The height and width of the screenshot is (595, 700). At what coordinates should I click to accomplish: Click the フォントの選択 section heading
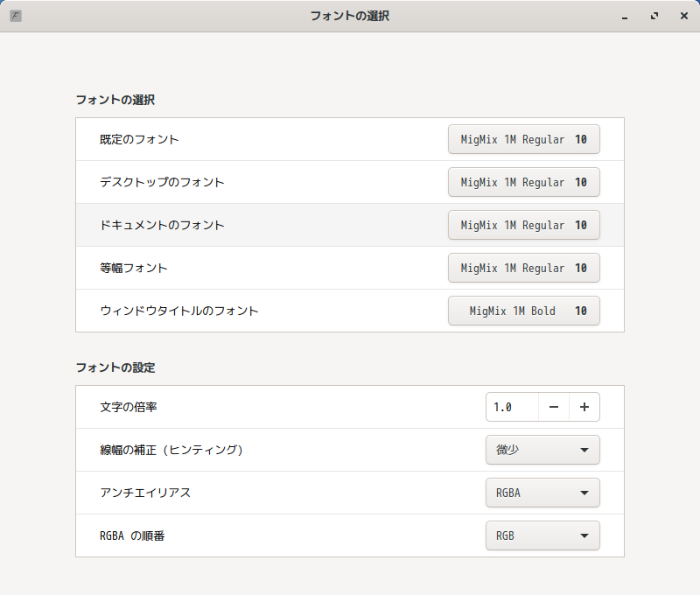tap(115, 100)
